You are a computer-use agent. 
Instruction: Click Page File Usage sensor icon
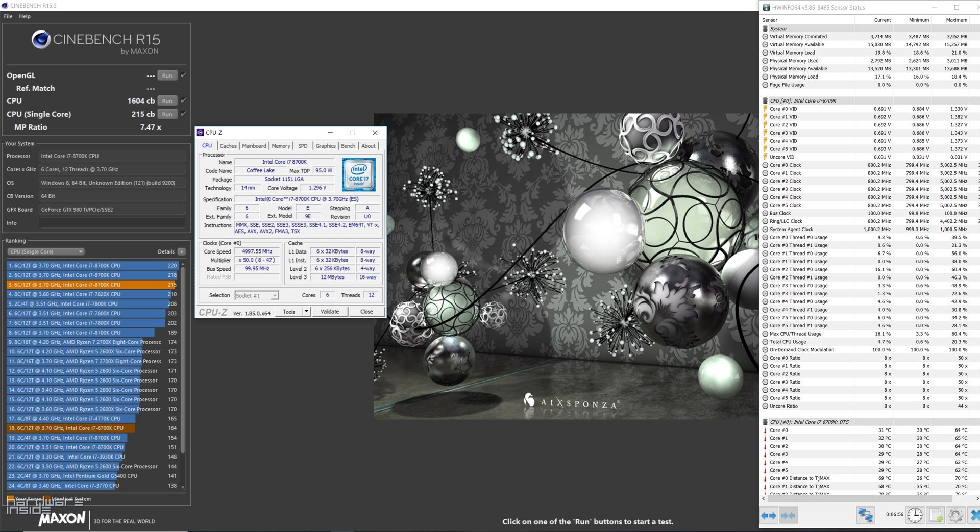[765, 85]
